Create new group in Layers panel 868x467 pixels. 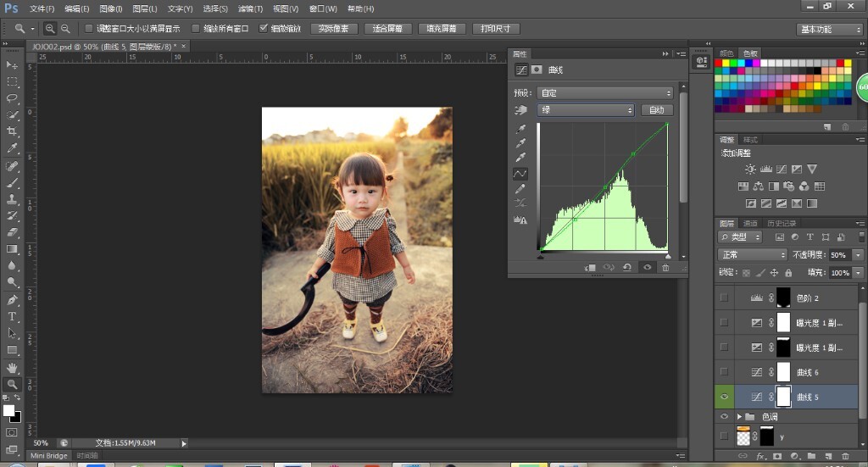coord(811,457)
